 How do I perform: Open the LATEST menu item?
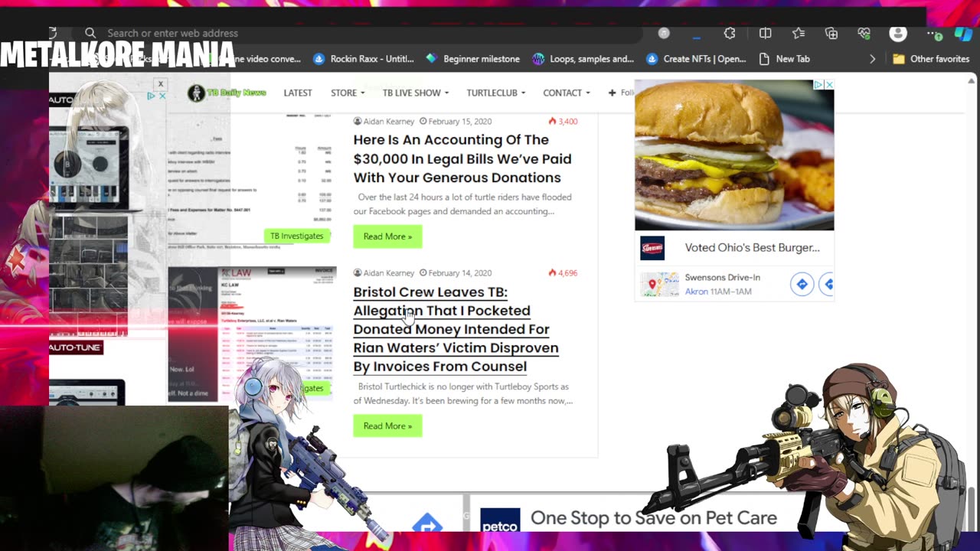[x=298, y=93]
